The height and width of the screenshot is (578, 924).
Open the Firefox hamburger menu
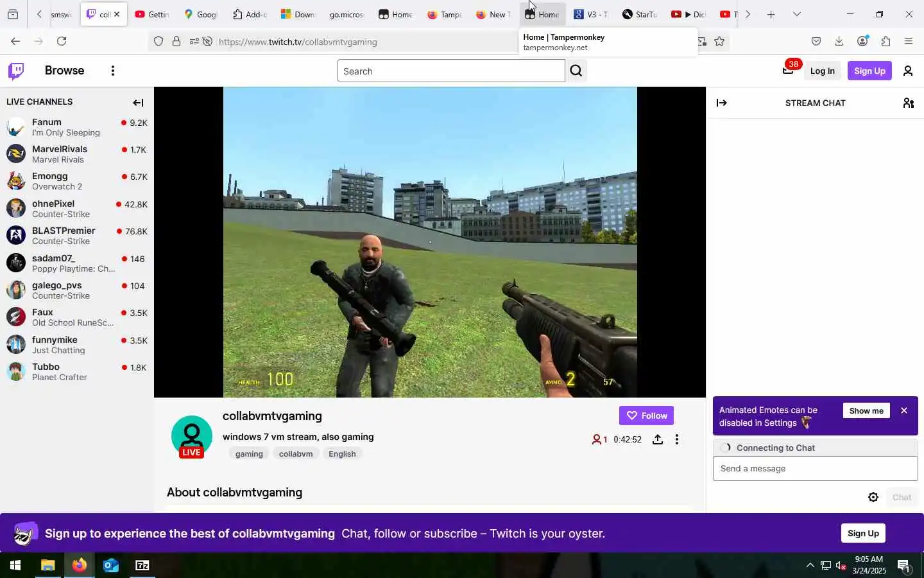pos(909,41)
